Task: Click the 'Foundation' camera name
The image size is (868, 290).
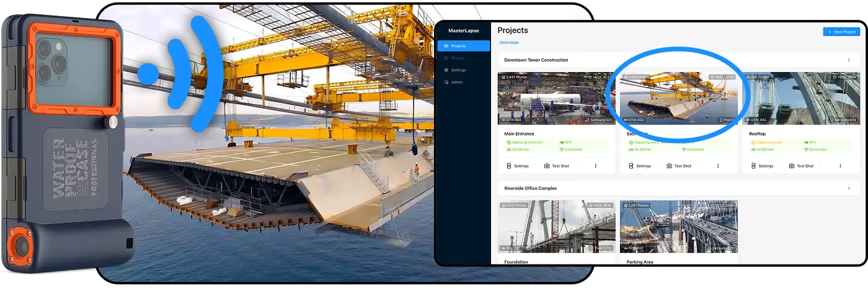Action: point(516,262)
